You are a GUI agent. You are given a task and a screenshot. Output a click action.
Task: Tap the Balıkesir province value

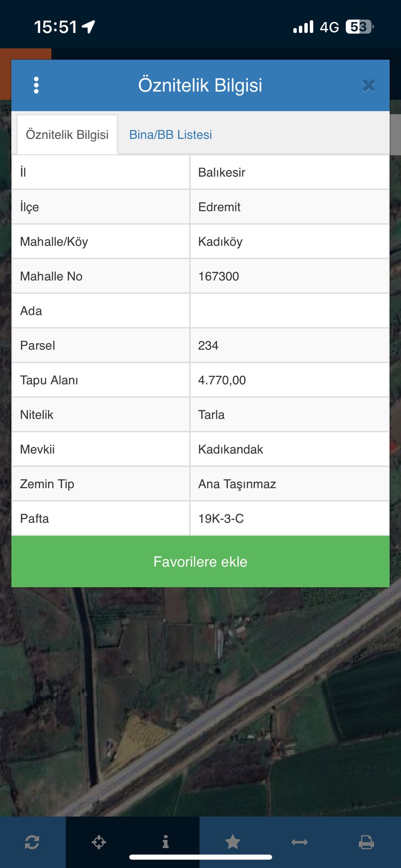tap(222, 172)
